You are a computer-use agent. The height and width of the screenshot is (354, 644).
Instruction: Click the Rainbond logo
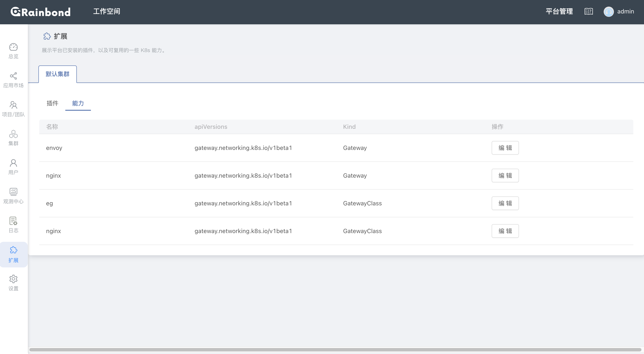(41, 12)
